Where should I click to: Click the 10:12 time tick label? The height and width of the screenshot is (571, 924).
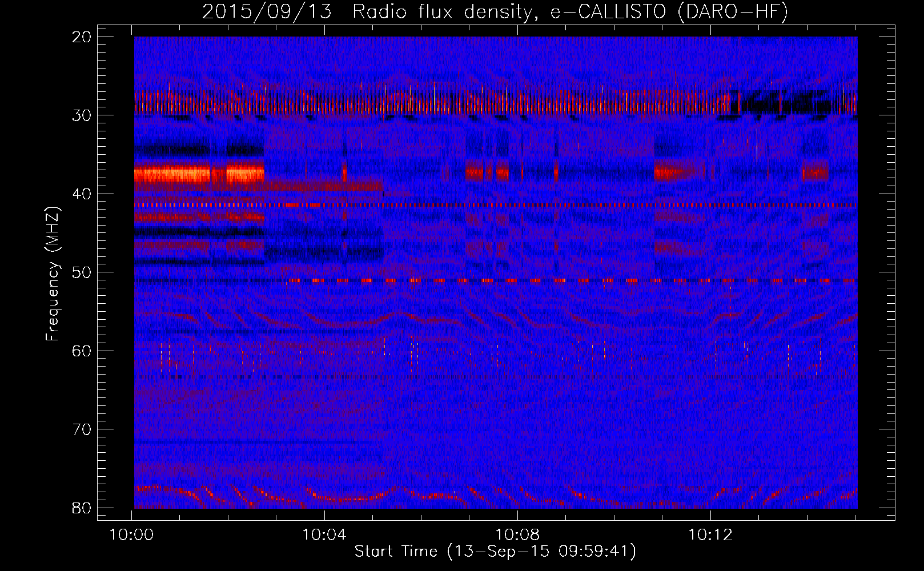click(710, 535)
